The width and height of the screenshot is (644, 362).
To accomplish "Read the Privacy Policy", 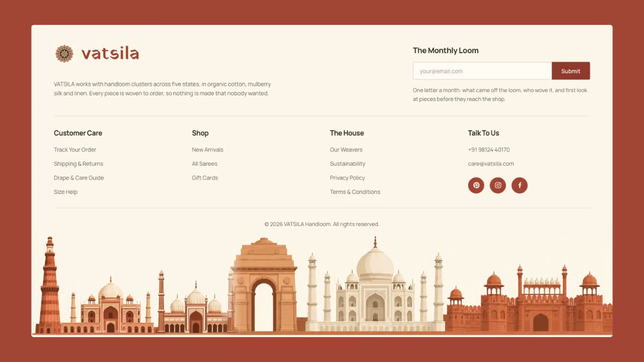I will click(347, 178).
